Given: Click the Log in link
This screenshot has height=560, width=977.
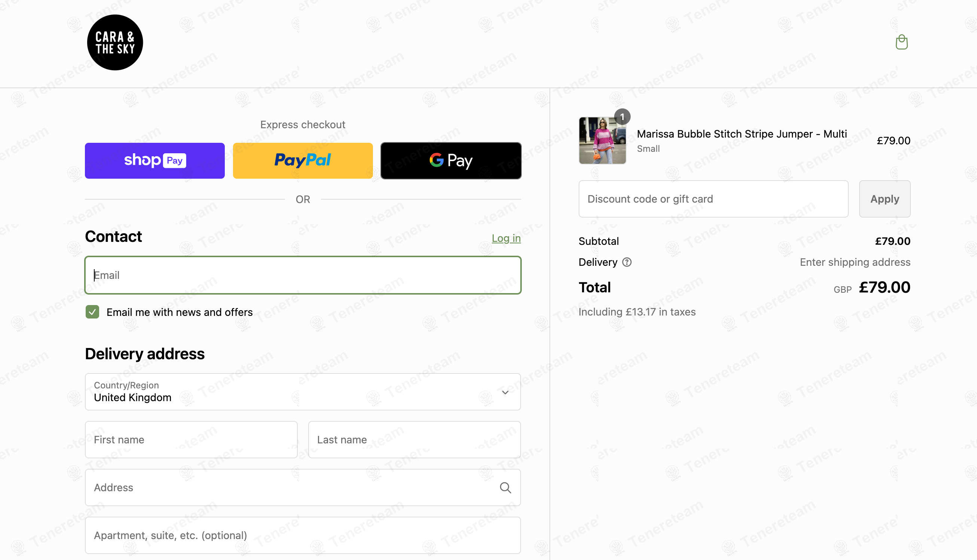Looking at the screenshot, I should [506, 239].
